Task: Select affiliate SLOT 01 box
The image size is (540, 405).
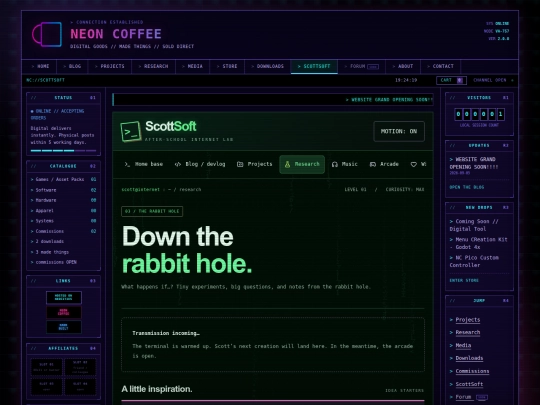Action: 46,367
